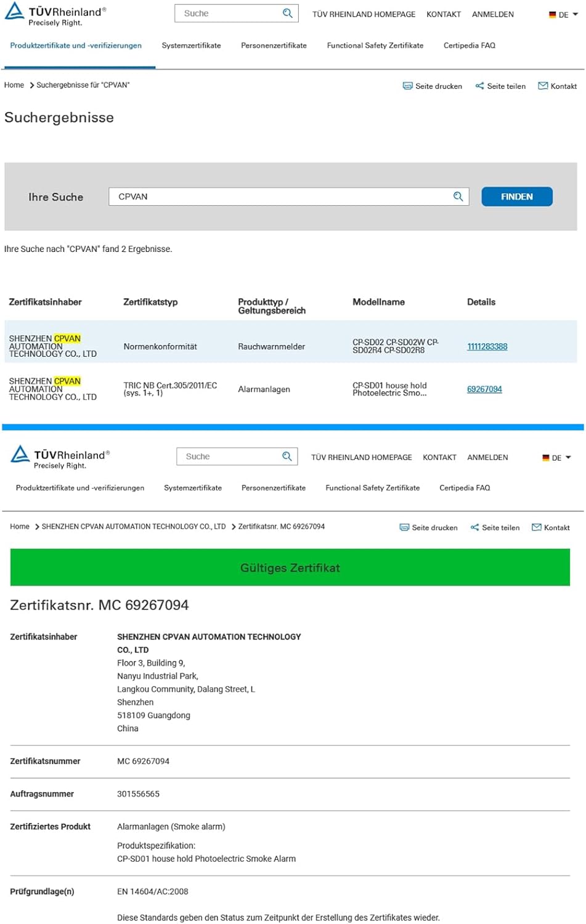Open certificate link 69267094
The image size is (586, 924).
coord(484,389)
